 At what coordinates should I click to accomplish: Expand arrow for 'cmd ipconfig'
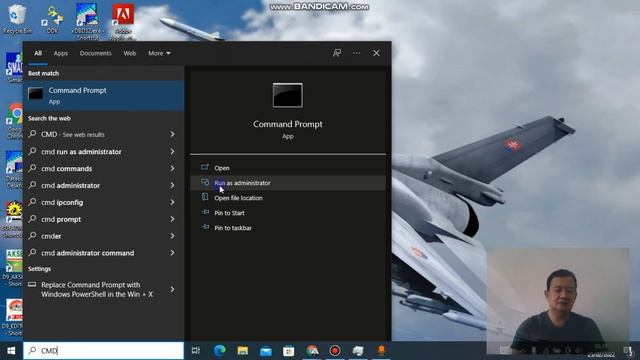coord(172,202)
